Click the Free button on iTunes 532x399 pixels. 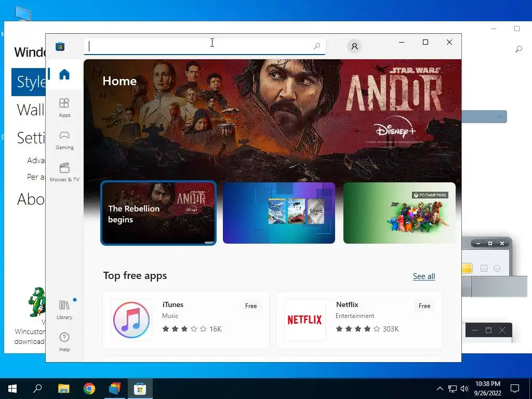(251, 305)
